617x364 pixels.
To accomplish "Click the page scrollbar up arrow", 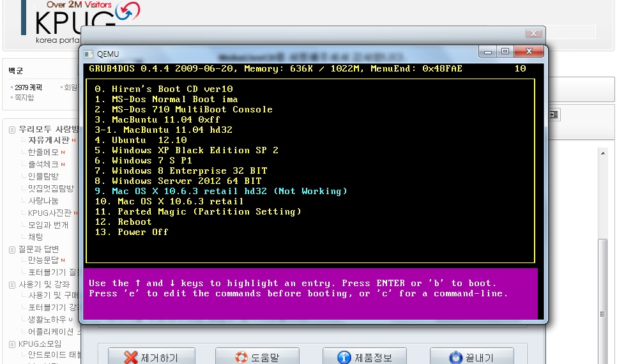I will [x=603, y=153].
